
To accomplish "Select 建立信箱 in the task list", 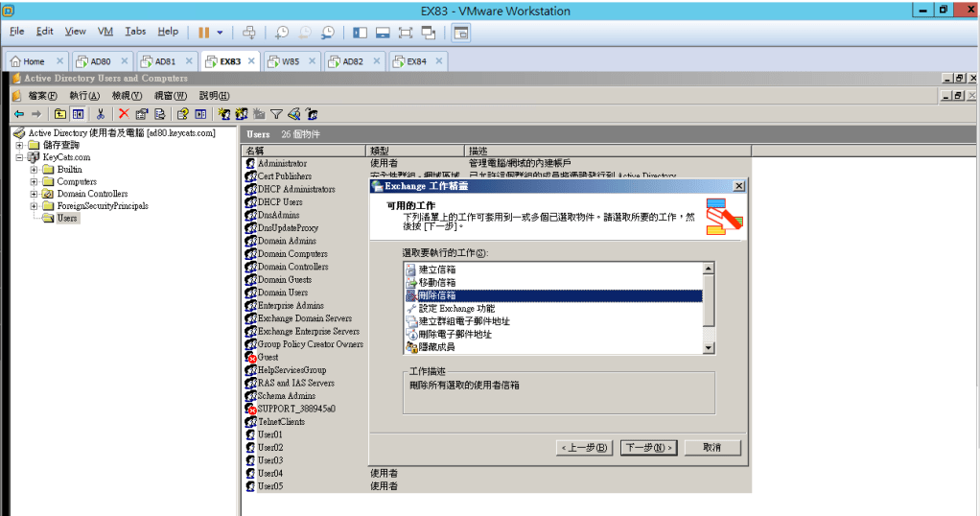I will pos(437,270).
